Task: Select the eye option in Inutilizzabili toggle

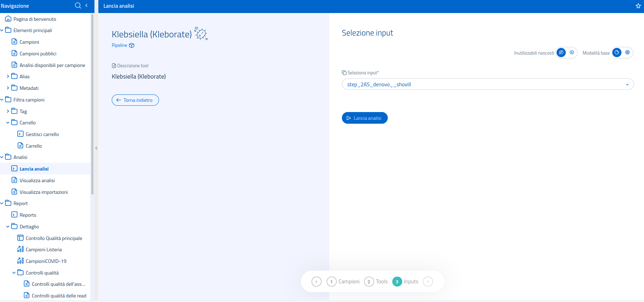Action: coord(572,53)
